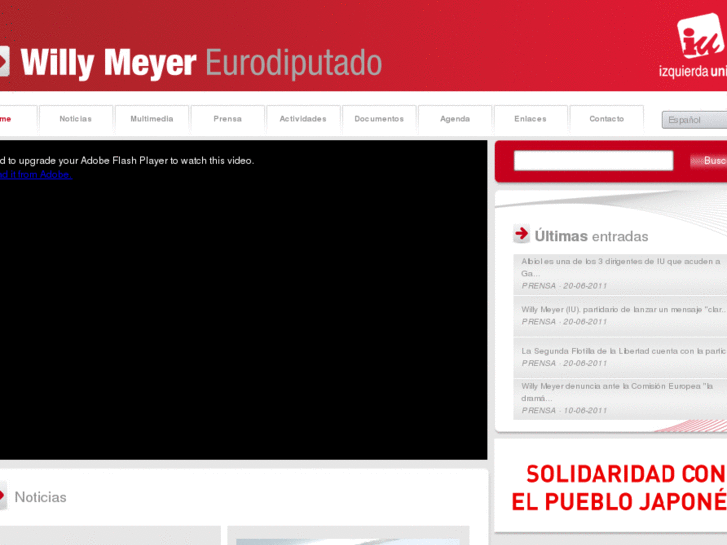Viewport: 727px width, 545px height.
Task: Click the red arrow icon beside Noticias heading
Action: pyautogui.click(x=3, y=496)
